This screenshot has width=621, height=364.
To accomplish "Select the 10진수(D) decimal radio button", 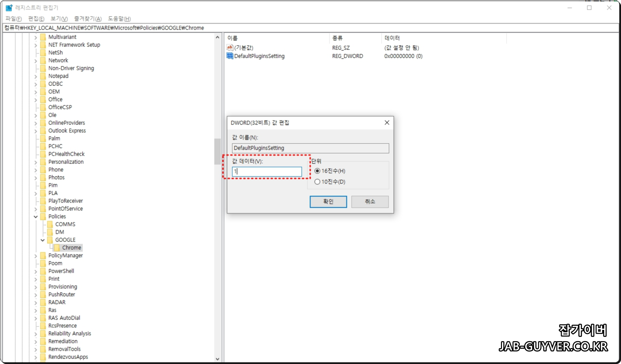I will [x=317, y=182].
